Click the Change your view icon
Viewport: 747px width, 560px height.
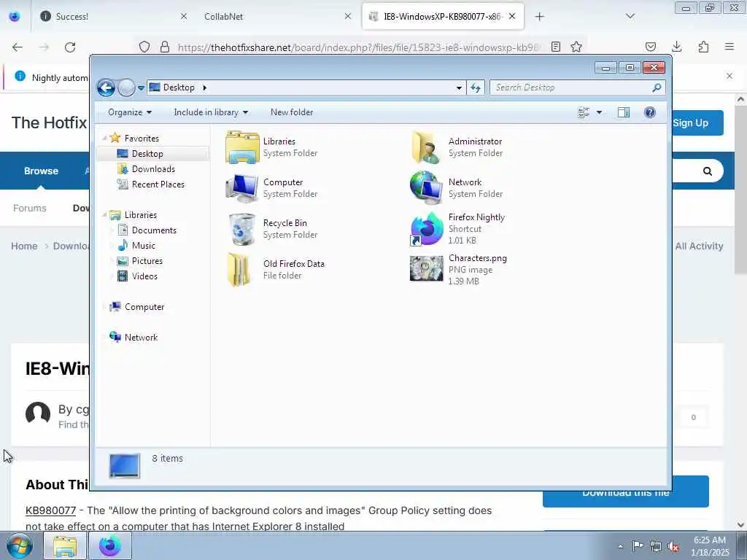(x=584, y=112)
